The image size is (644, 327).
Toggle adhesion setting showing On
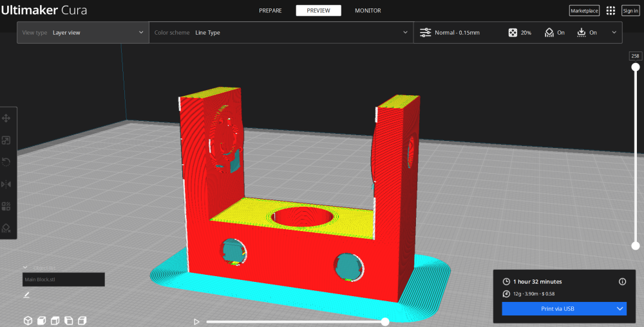point(587,32)
